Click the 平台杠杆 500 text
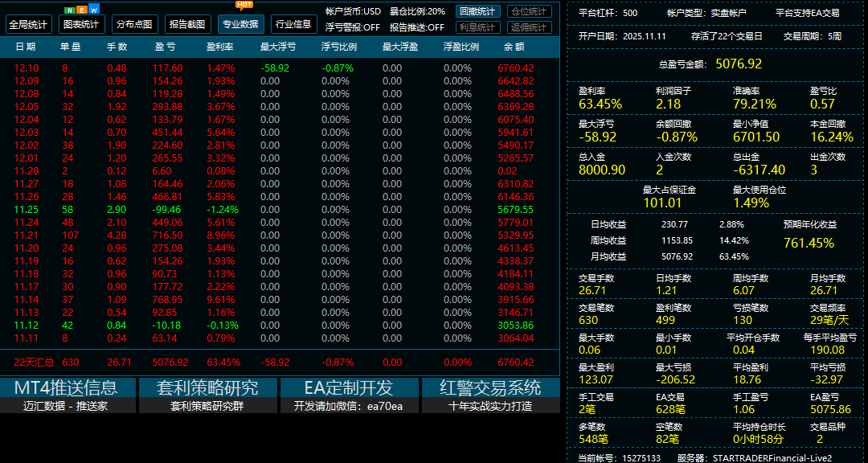Image resolution: width=868 pixels, height=463 pixels. coord(608,13)
